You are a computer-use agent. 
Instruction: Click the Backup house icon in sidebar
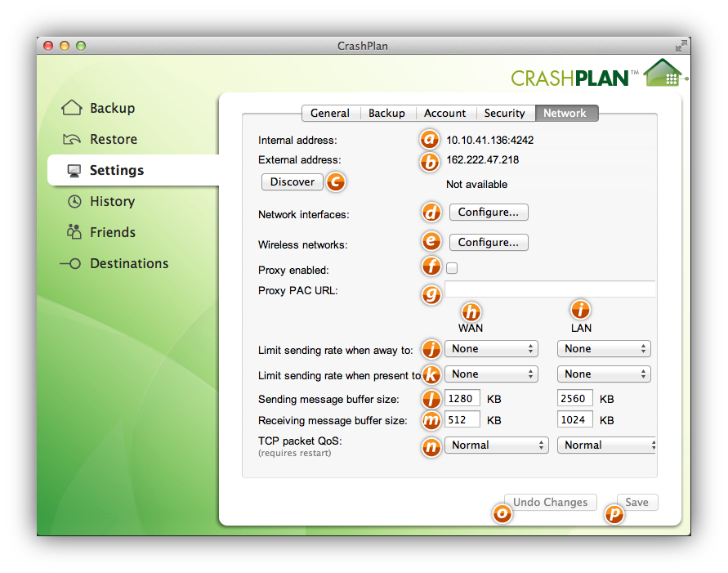click(x=72, y=108)
